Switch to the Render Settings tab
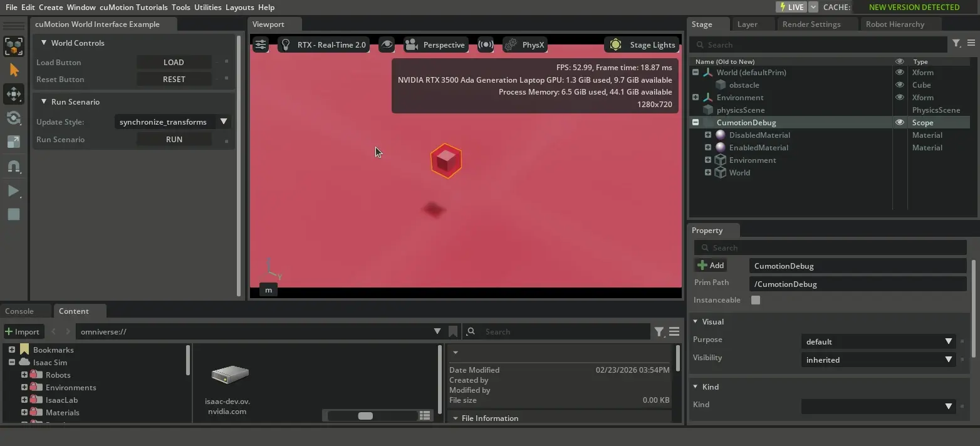980x446 pixels. [811, 24]
